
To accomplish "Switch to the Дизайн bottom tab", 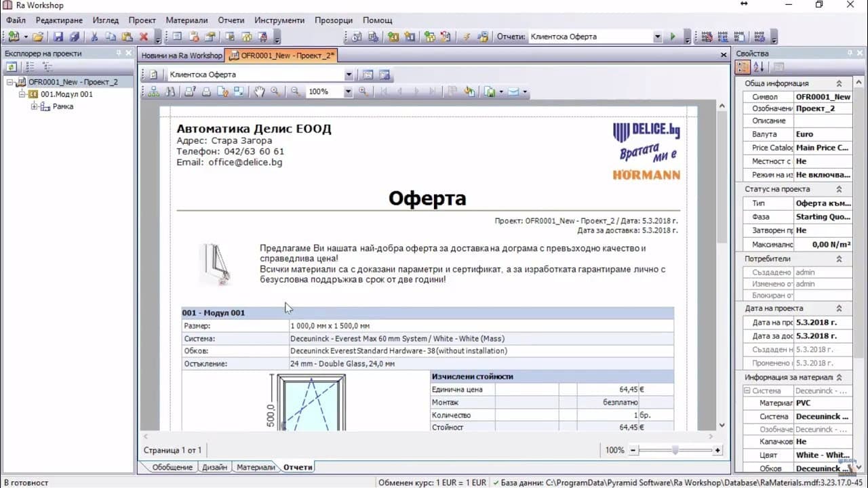I will tap(214, 467).
